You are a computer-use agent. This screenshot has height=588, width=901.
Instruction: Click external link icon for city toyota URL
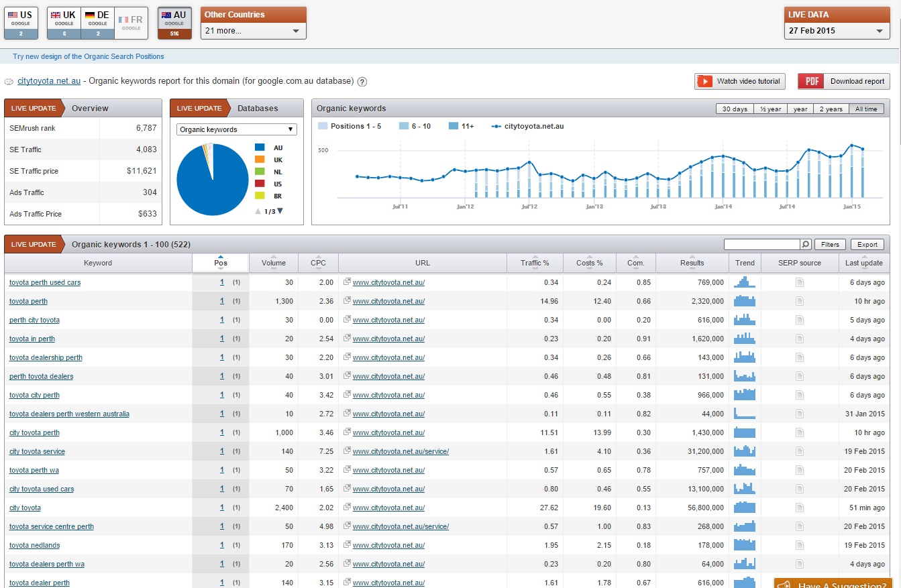click(x=347, y=508)
